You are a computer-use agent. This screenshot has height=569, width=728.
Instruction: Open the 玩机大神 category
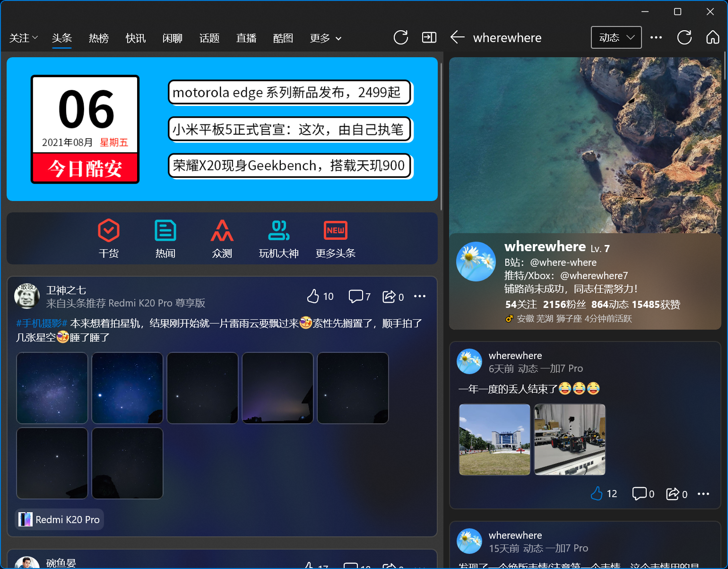279,239
